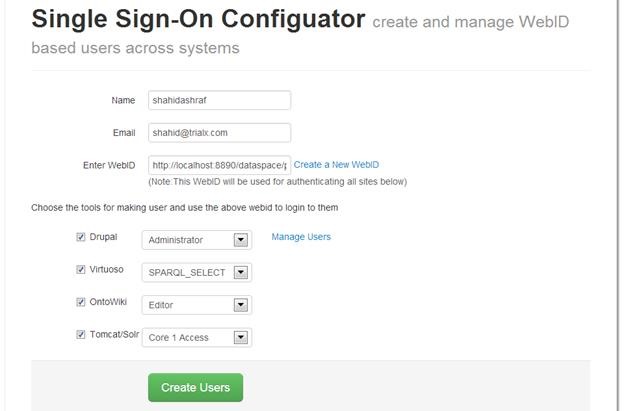Viewport: 624px width, 411px height.
Task: Expand the SPARQL_SELECT dropdown arrow
Action: [x=241, y=273]
